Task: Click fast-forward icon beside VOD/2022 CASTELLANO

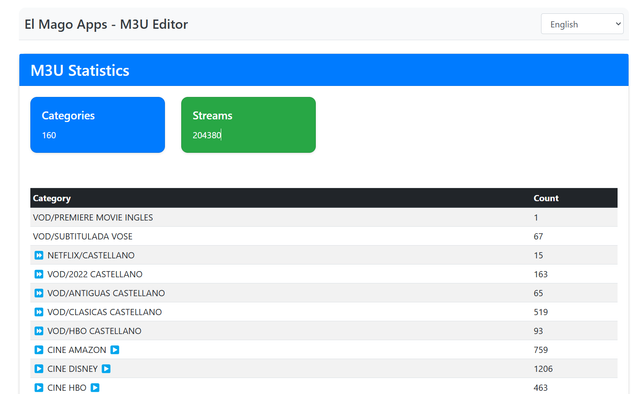Action: (39, 274)
